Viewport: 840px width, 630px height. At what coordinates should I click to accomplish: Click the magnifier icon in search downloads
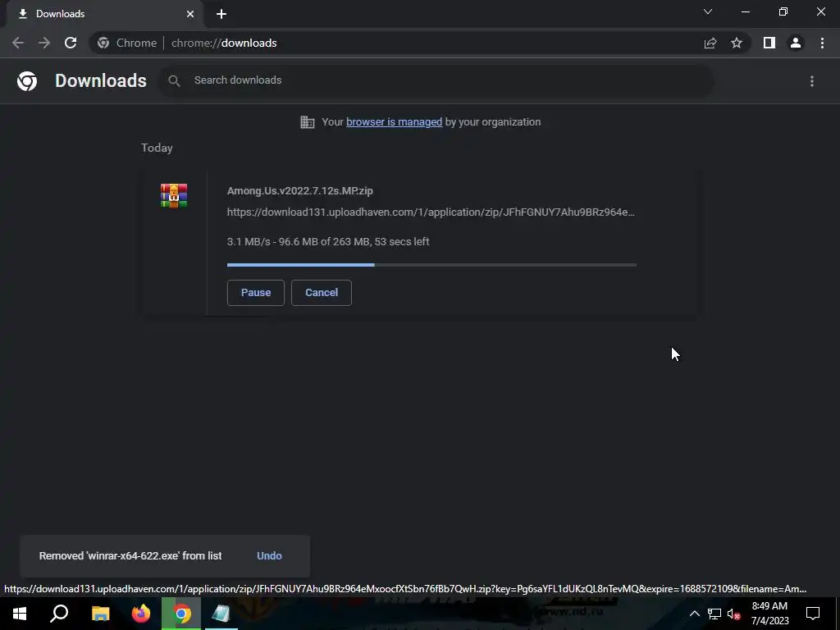coord(174,81)
